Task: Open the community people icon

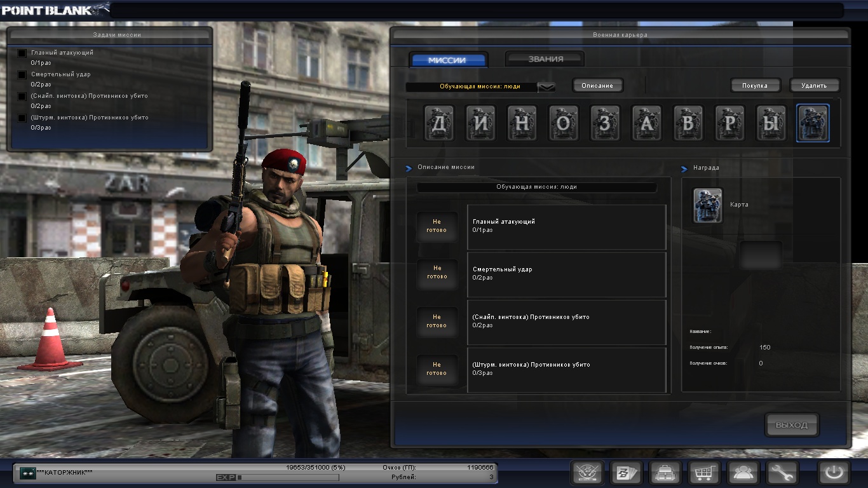Action: pyautogui.click(x=743, y=473)
